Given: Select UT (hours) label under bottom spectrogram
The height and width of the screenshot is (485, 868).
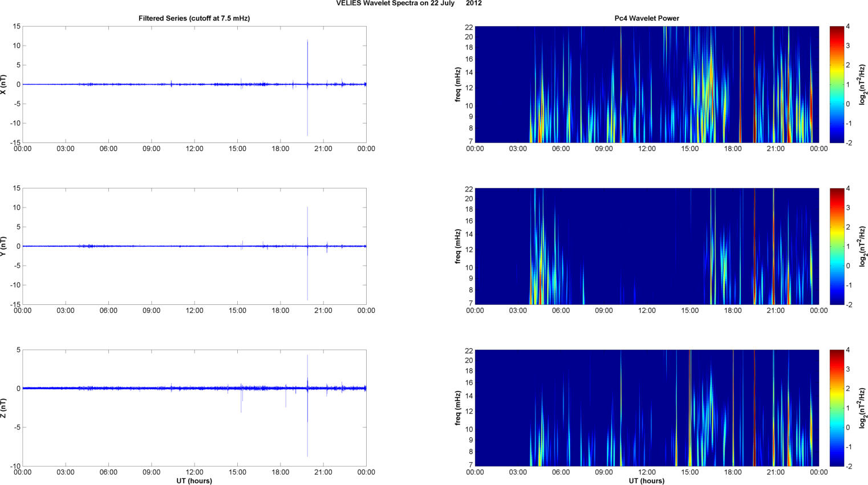Looking at the screenshot, I should tap(646, 480).
